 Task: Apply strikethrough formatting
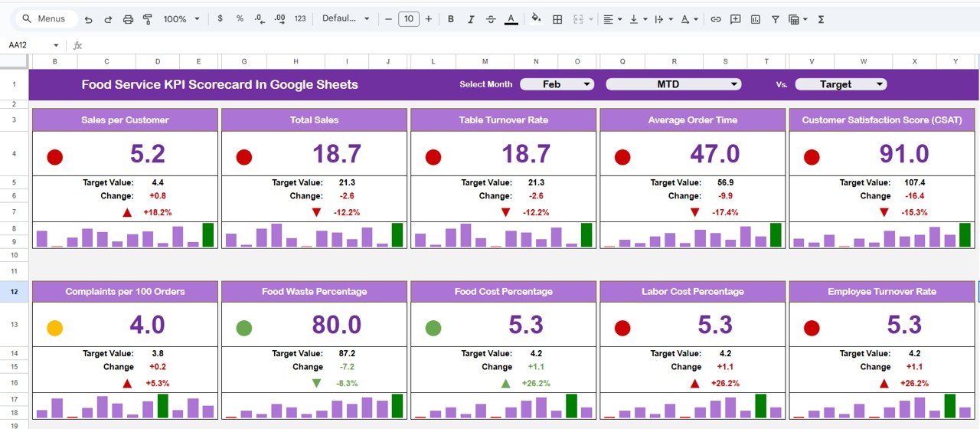[491, 19]
